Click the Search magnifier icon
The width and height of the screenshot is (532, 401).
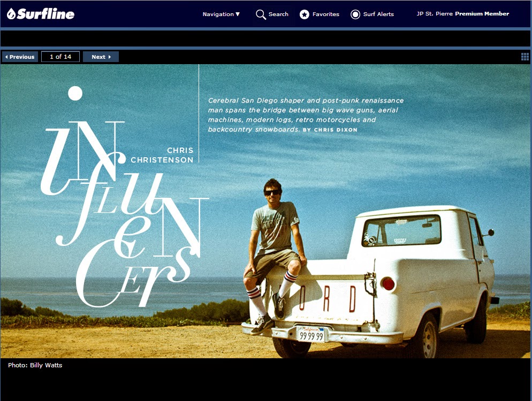(x=261, y=14)
